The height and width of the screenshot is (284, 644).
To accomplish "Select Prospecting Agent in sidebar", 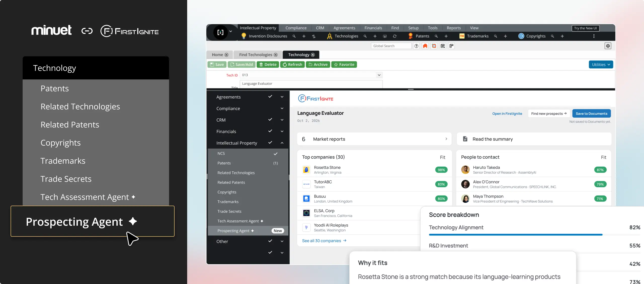I will 248,231.
